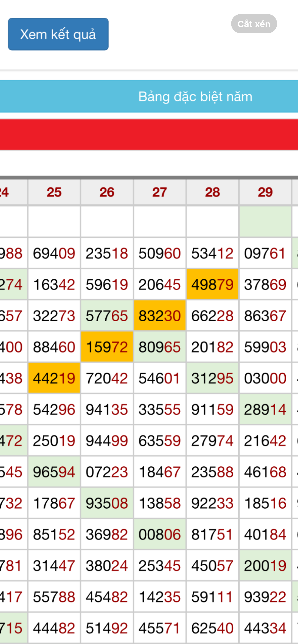Click the cell showing 03000

coord(265,378)
